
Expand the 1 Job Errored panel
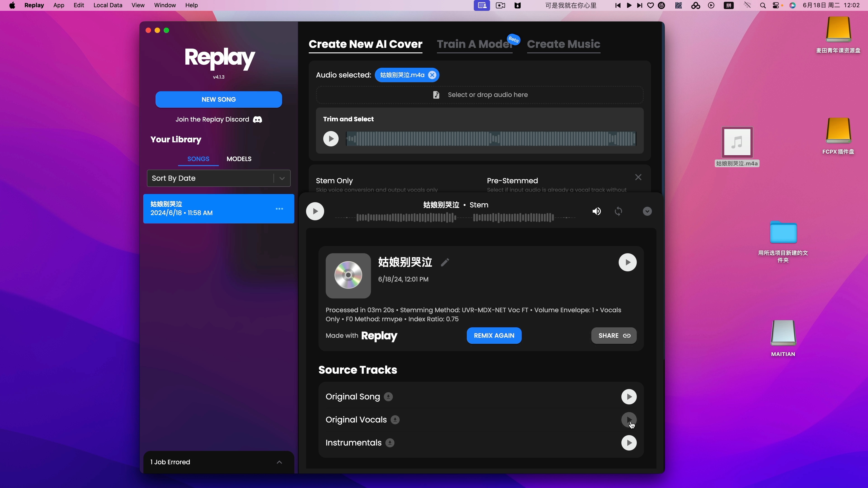tap(219, 462)
